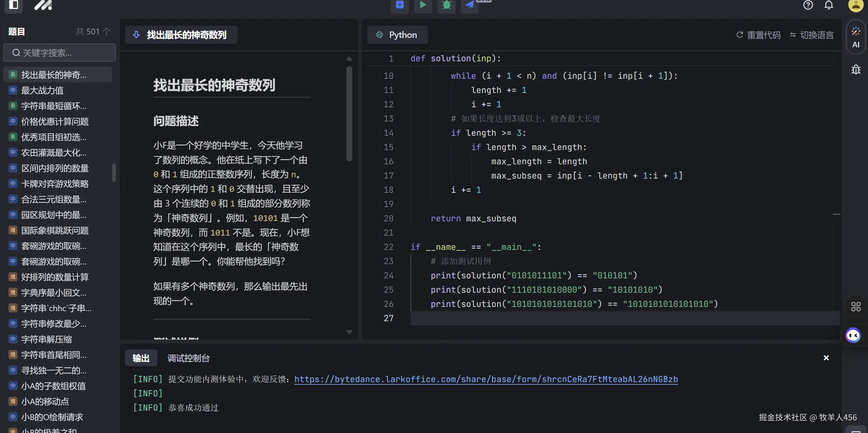Click the bug icon in the right sidebar
Viewport: 868px width, 433px height.
coord(855,69)
